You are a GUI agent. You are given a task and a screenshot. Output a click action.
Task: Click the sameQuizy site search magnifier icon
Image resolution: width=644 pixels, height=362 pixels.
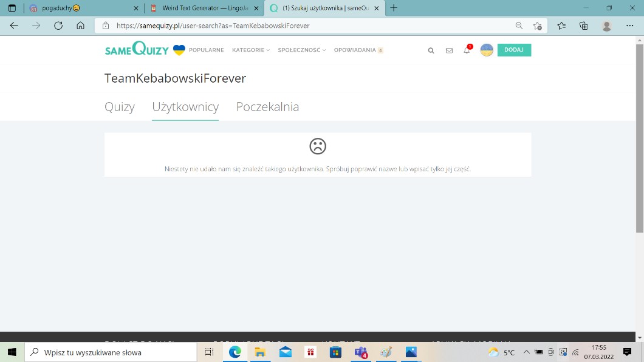coord(431,50)
